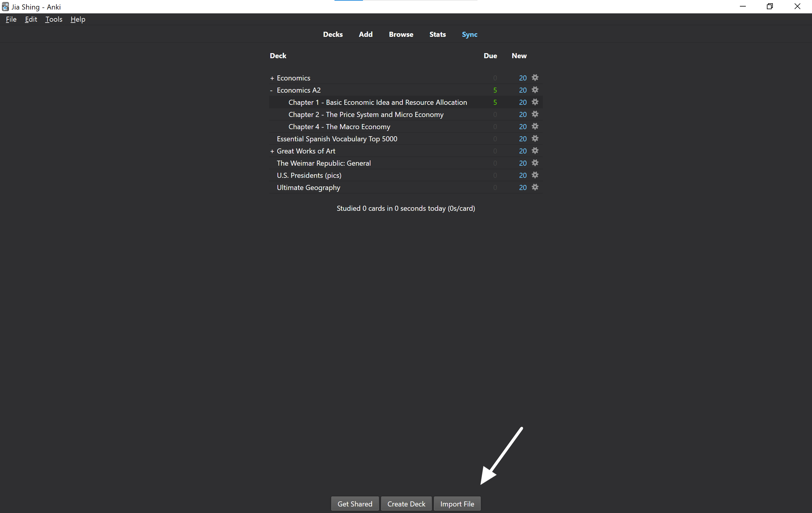Restore down the Anki window

pyautogui.click(x=770, y=7)
